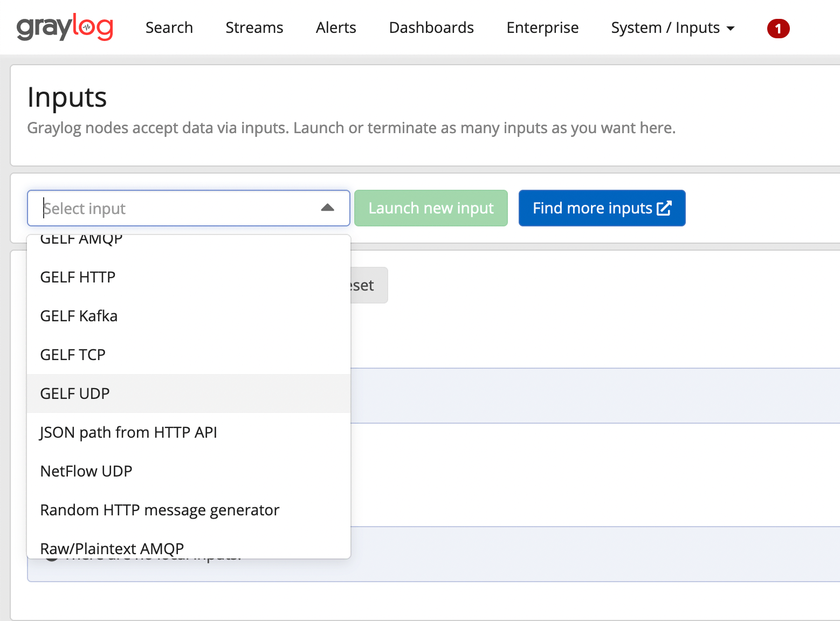Collapse the Select input dropdown arrow
The width and height of the screenshot is (840, 621).
coord(327,208)
